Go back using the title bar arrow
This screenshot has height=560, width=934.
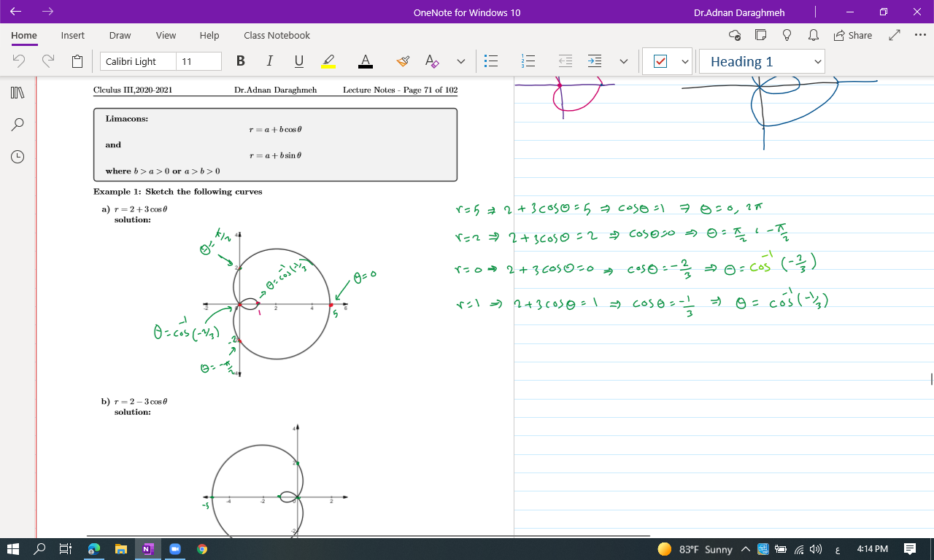click(x=16, y=12)
